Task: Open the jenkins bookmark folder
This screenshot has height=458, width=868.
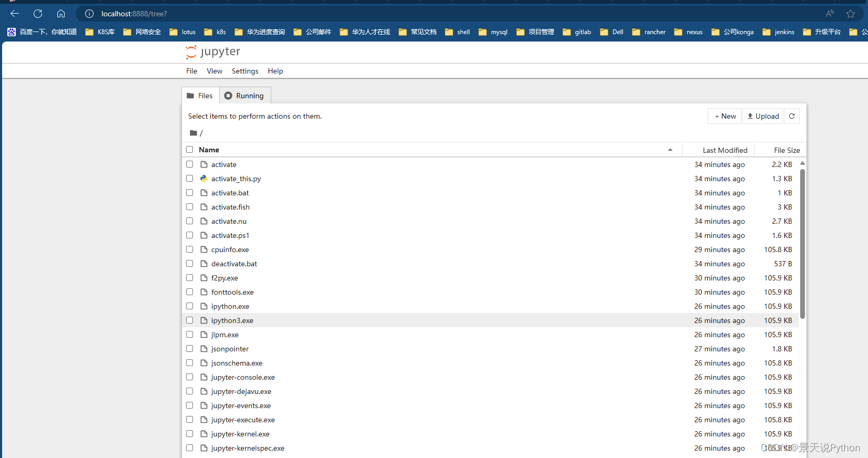Action: click(x=779, y=32)
